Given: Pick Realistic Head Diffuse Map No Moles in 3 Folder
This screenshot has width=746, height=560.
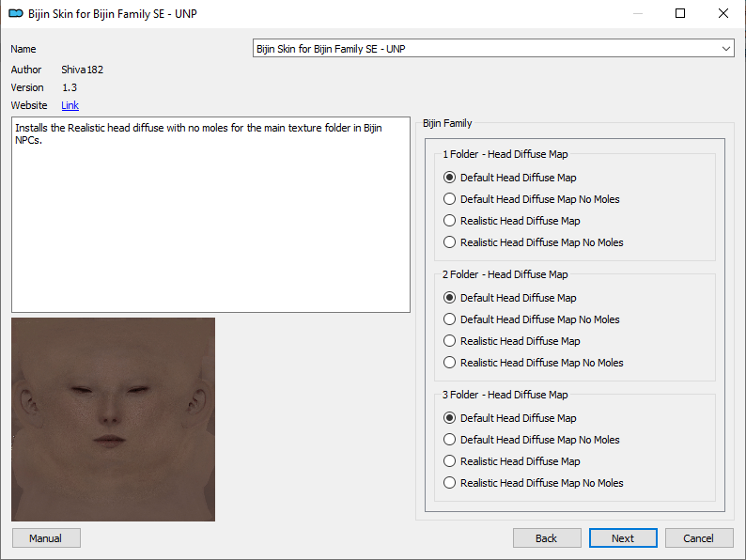Looking at the screenshot, I should pyautogui.click(x=533, y=483).
